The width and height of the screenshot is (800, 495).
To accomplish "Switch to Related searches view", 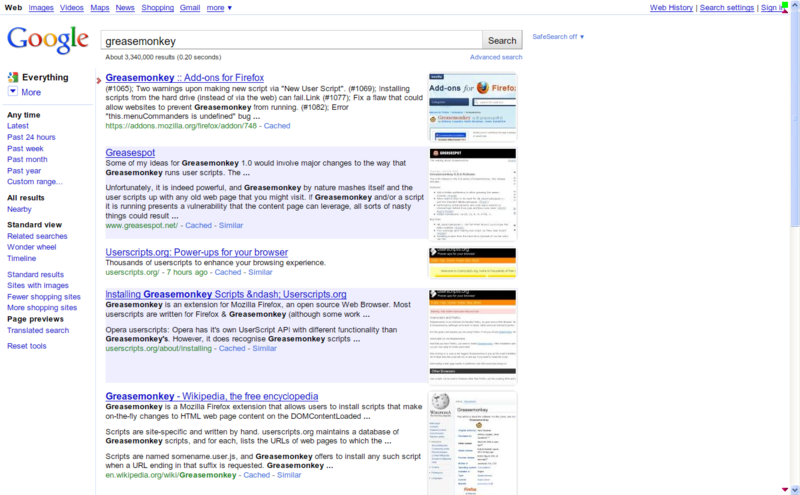I will click(x=37, y=236).
